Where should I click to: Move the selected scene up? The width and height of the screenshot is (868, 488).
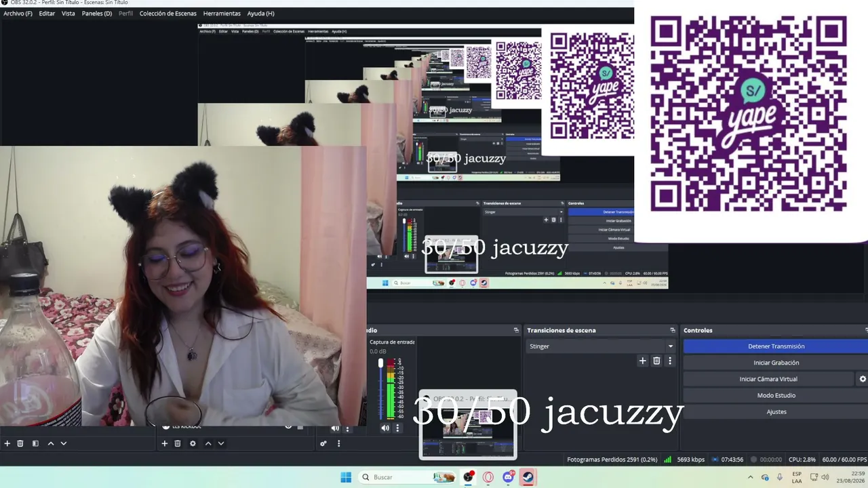[x=50, y=443]
